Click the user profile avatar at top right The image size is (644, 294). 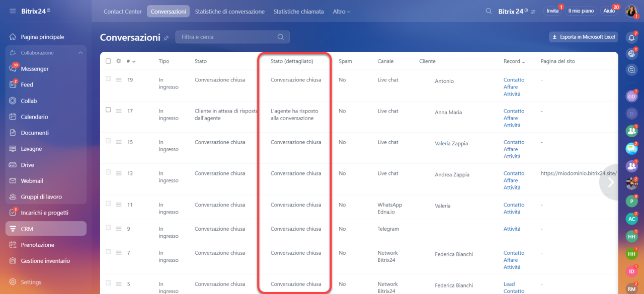(x=631, y=11)
